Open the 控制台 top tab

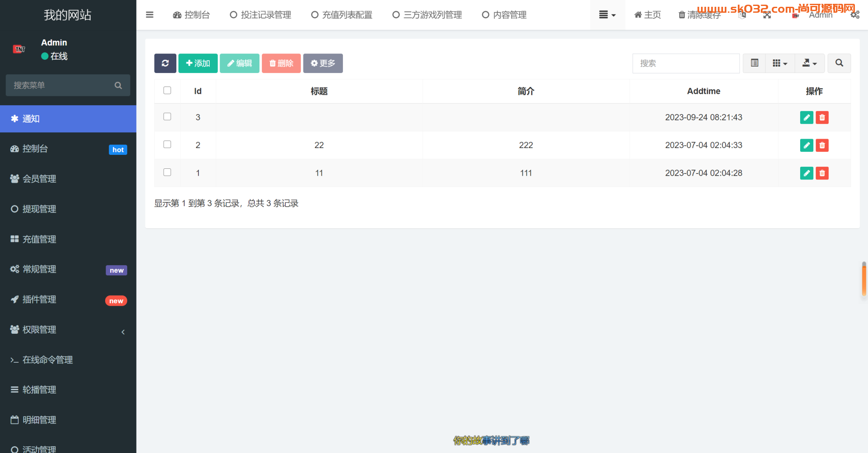(191, 15)
